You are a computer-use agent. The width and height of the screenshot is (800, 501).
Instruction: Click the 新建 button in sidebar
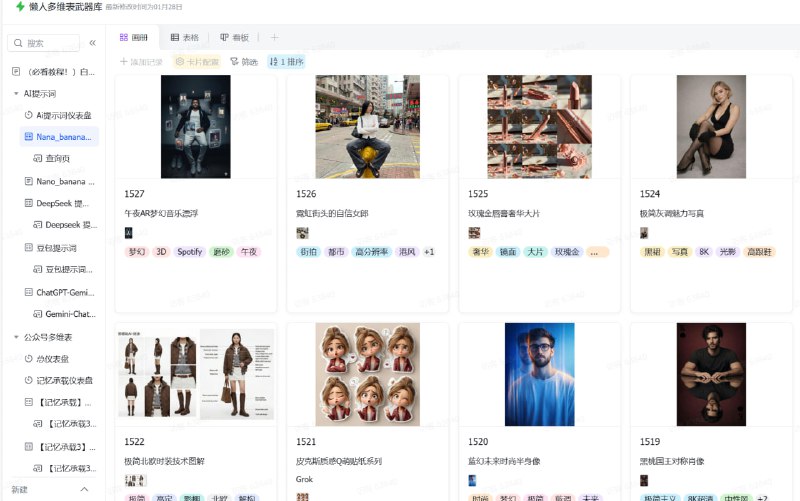[19, 490]
